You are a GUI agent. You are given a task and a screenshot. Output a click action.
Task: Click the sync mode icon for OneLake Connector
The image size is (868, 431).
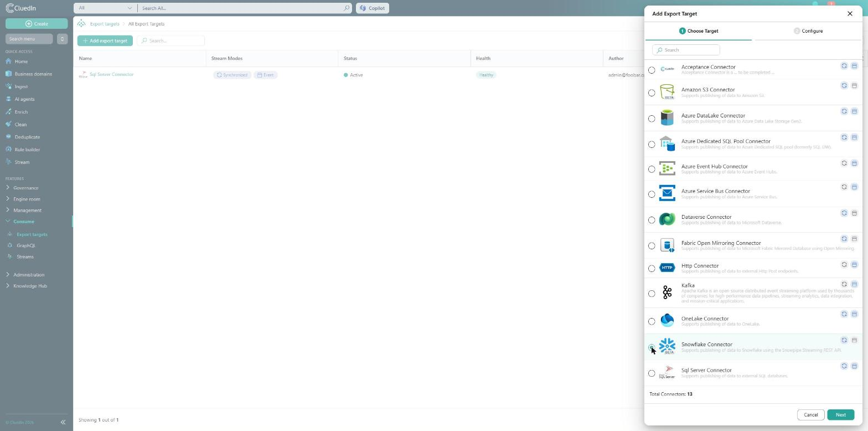pos(844,314)
